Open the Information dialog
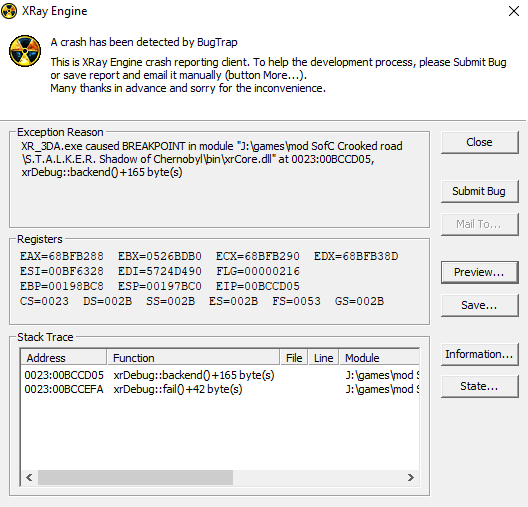Screen dimensions: 528x507 pyautogui.click(x=480, y=354)
